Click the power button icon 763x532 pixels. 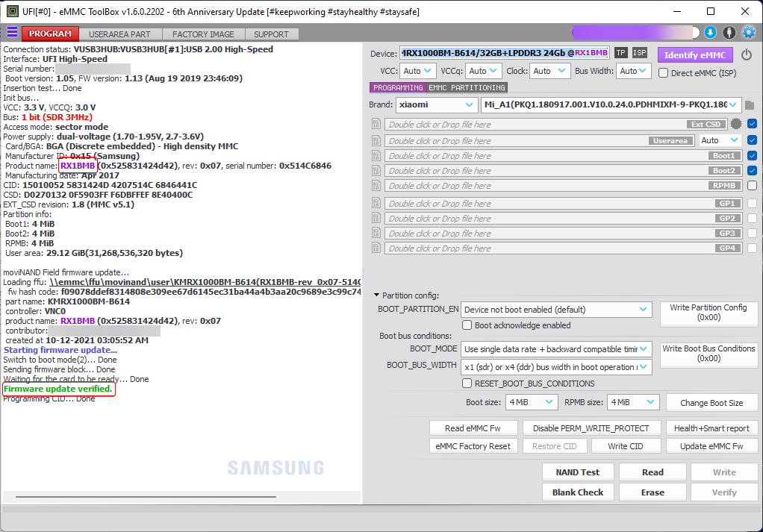747,54
